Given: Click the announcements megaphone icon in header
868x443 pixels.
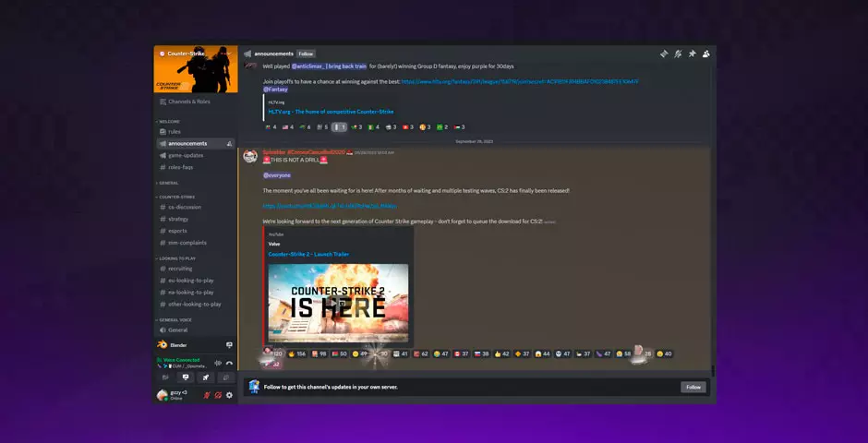Looking at the screenshot, I should click(x=248, y=54).
